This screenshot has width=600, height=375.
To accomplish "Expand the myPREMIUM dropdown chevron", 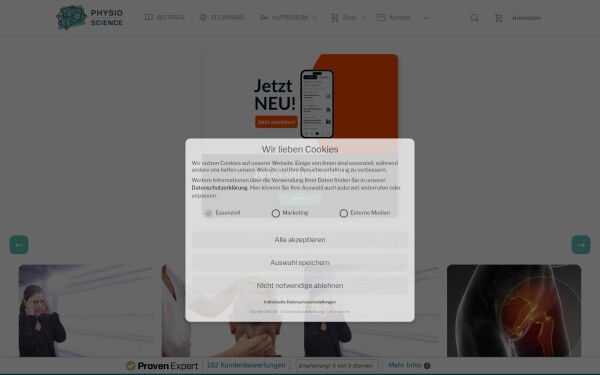I will click(x=315, y=18).
